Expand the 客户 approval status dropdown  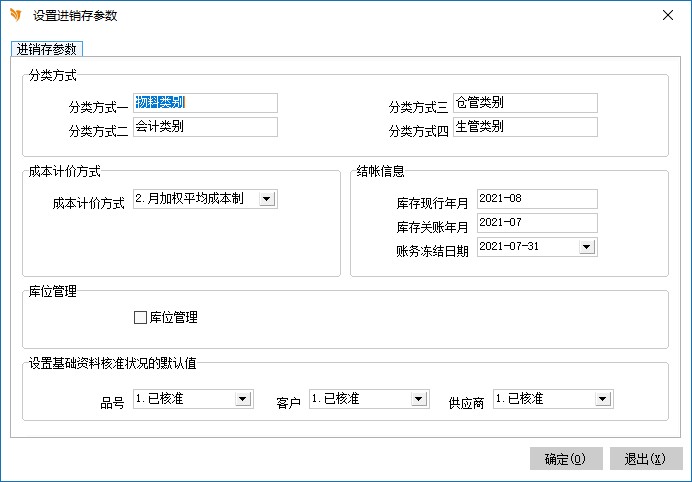point(418,400)
